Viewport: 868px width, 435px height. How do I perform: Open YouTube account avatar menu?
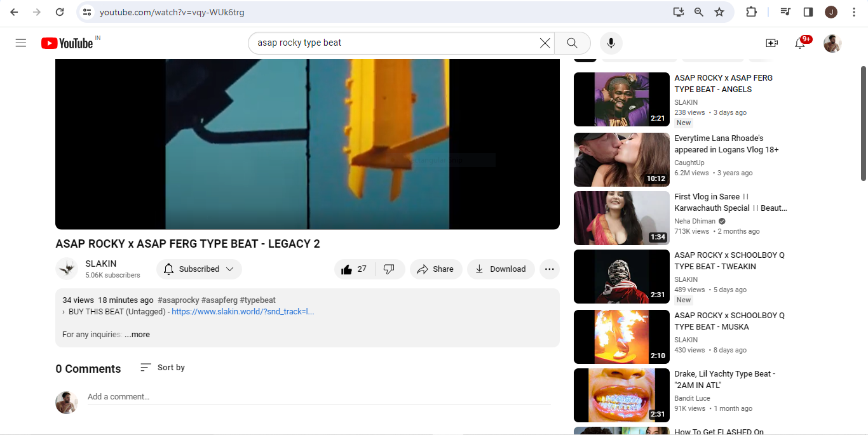point(832,43)
